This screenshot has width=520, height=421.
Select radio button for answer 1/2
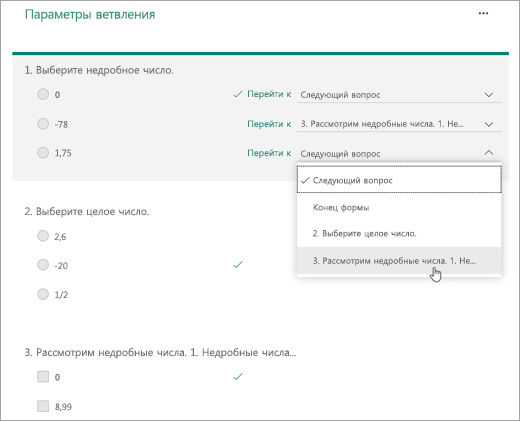tap(43, 294)
